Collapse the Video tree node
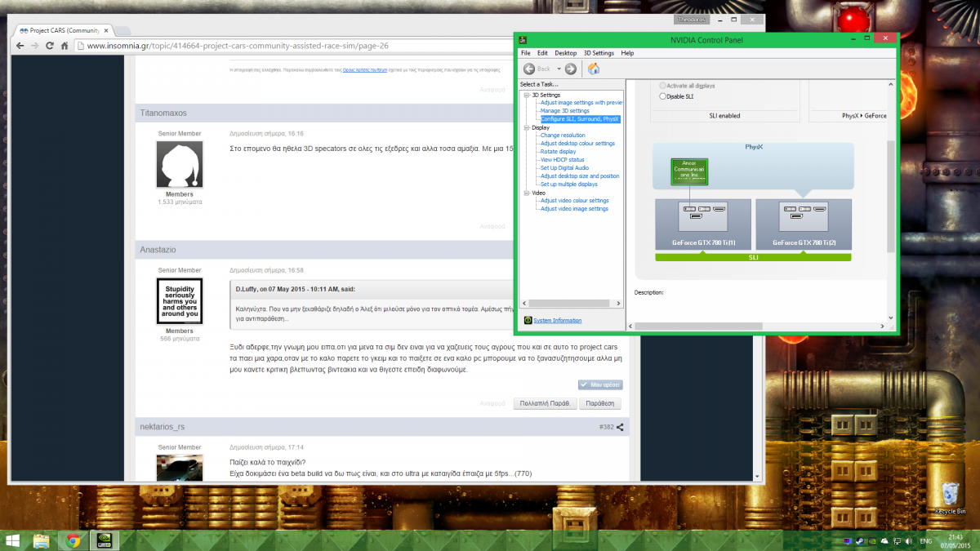Image resolution: width=980 pixels, height=551 pixels. 528,193
